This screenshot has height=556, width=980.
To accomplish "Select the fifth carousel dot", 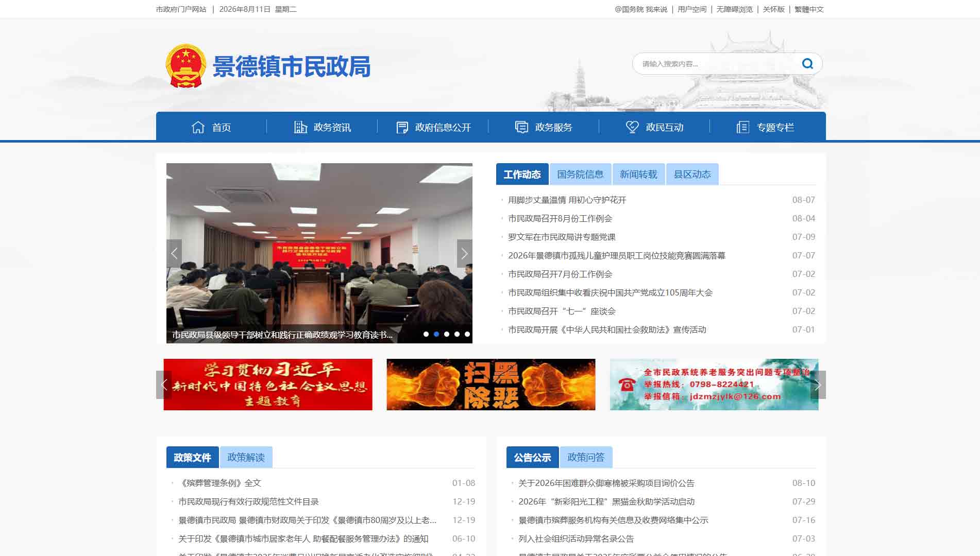I will coord(467,334).
